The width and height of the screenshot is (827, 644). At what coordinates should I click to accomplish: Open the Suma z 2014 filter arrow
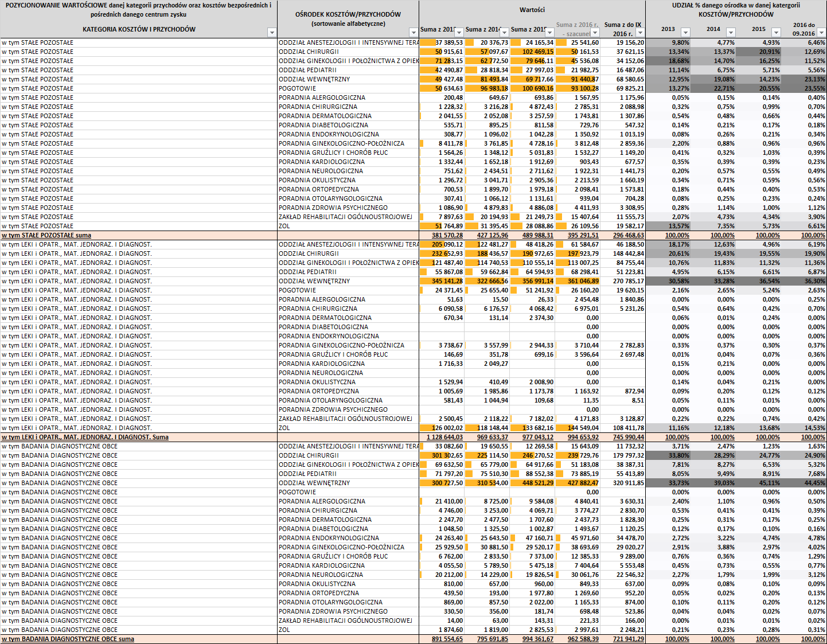[504, 33]
